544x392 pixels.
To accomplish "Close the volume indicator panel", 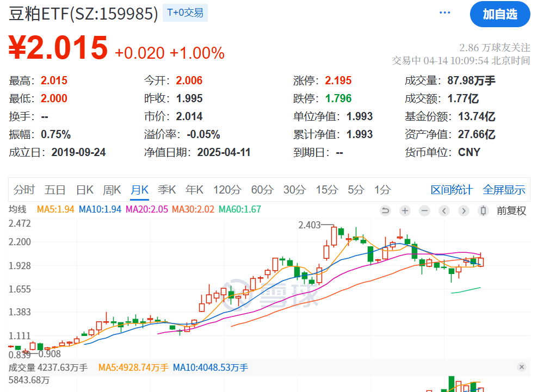I will (522, 367).
